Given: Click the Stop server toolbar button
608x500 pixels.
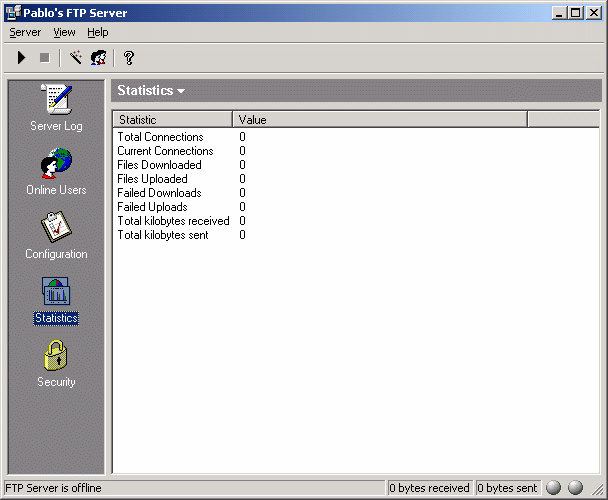Looking at the screenshot, I should (x=44, y=58).
